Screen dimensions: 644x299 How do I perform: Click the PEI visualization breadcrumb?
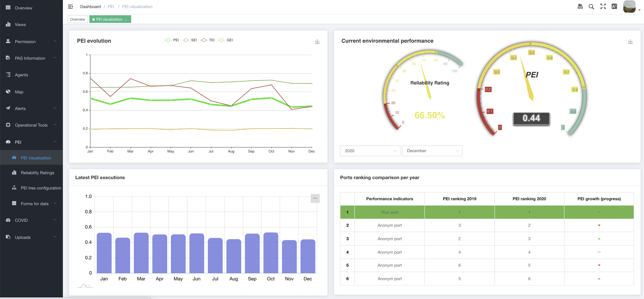[137, 7]
